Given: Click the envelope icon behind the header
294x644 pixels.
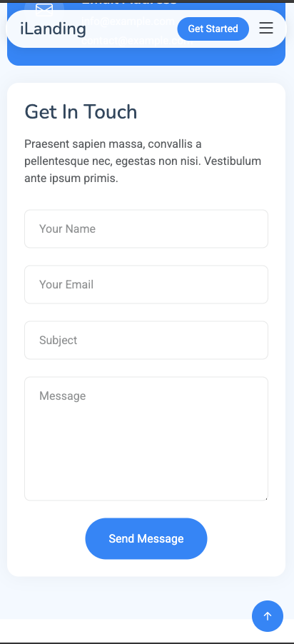Looking at the screenshot, I should tap(44, 9).
